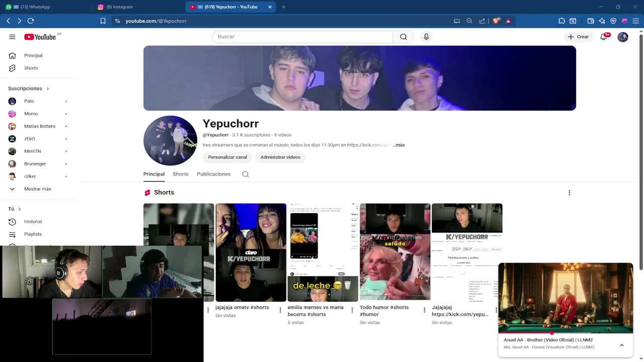Go forward with the browser arrow

[19, 21]
